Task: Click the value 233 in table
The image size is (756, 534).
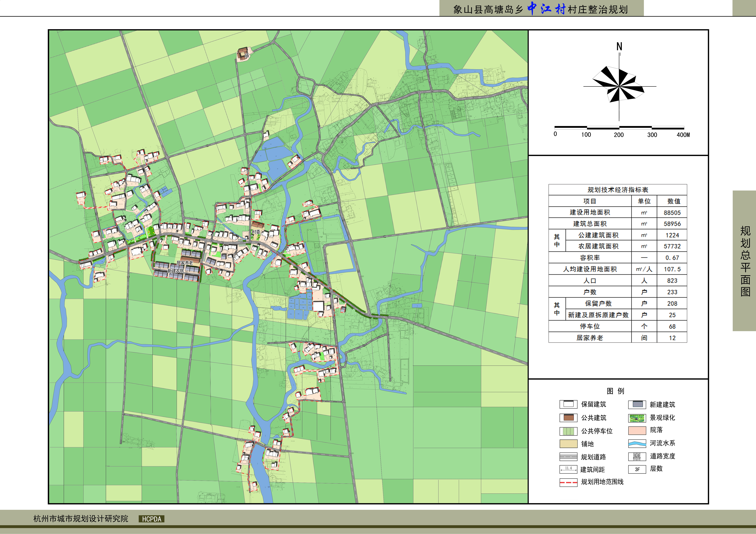Action: [672, 292]
